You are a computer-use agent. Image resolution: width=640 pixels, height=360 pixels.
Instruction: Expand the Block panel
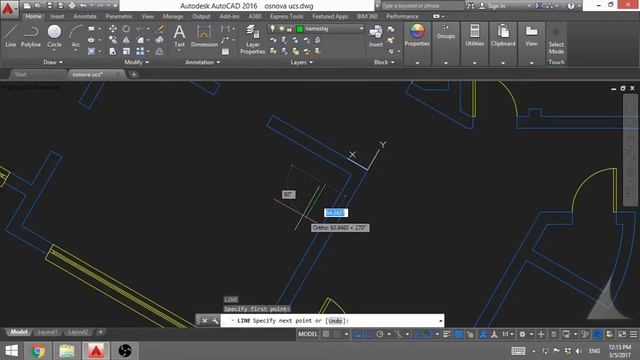pyautogui.click(x=384, y=62)
